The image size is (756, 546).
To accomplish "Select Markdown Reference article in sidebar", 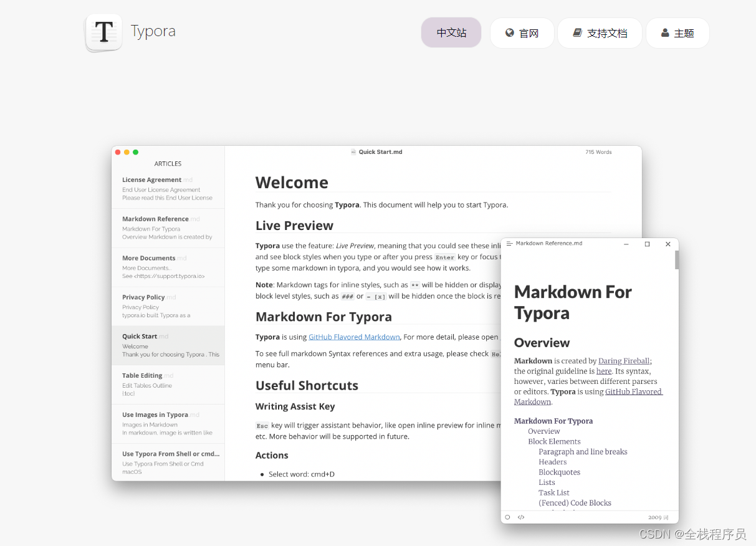I will (x=168, y=228).
